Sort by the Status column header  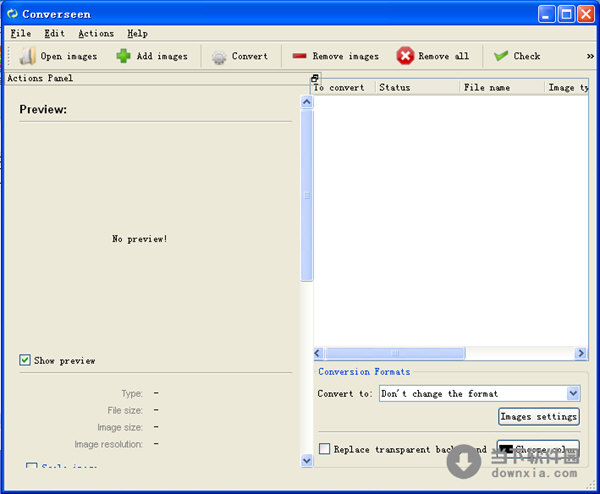click(x=417, y=88)
